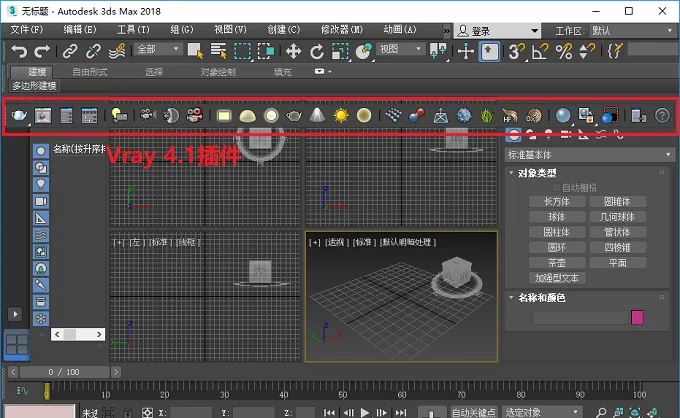Image resolution: width=680 pixels, height=418 pixels.
Task: Switch to the 对象绘制 ribbon tab
Action: [218, 72]
